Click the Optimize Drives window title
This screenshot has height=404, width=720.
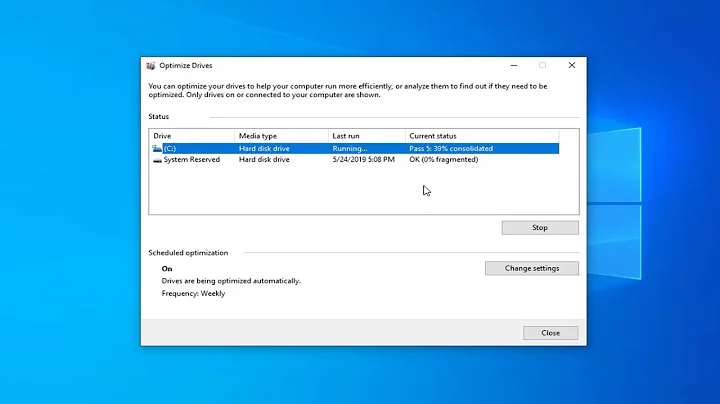pos(186,66)
